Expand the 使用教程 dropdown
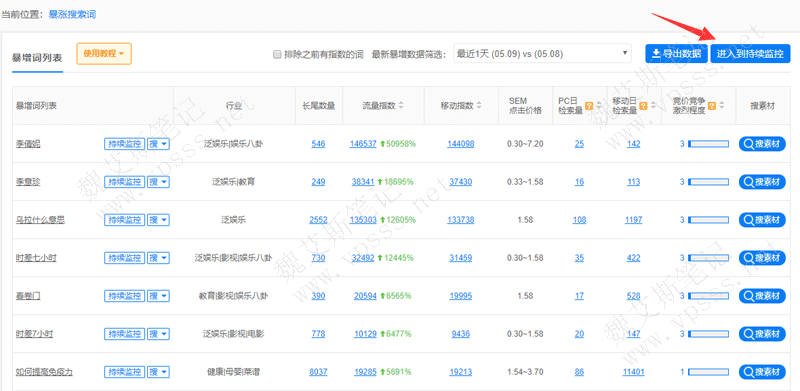This screenshot has width=800, height=391. click(104, 54)
